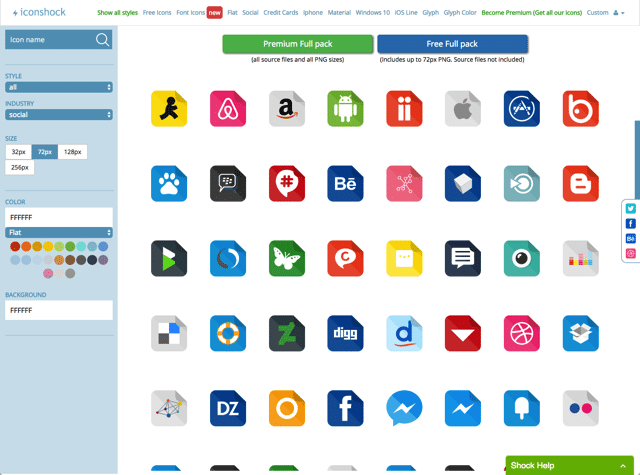Open the Iphone icons link

(313, 13)
